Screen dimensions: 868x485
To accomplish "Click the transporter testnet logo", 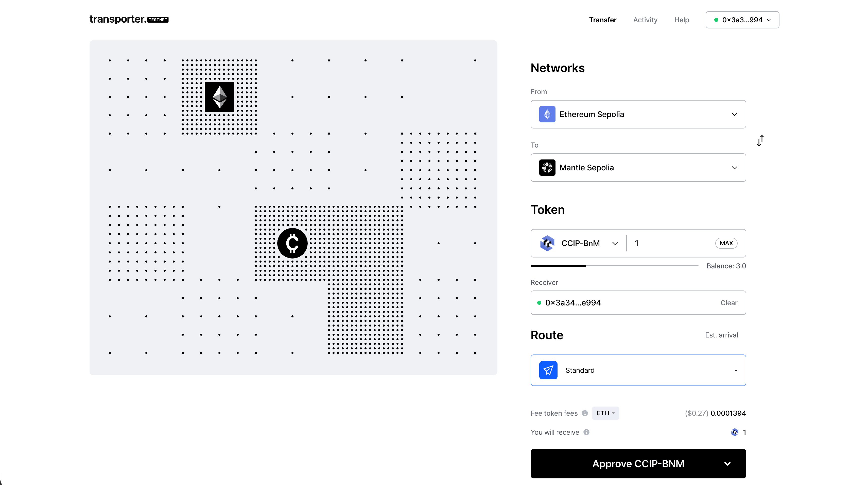I will click(x=129, y=19).
